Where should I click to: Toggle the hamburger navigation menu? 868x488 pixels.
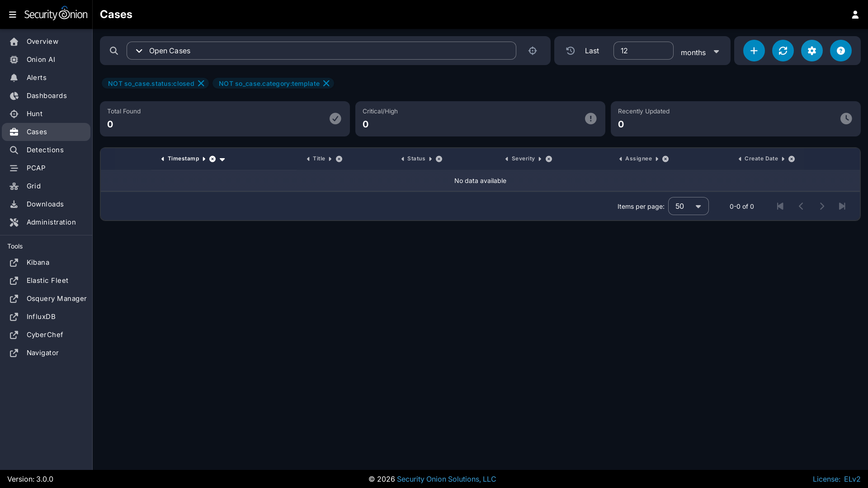[x=13, y=14]
